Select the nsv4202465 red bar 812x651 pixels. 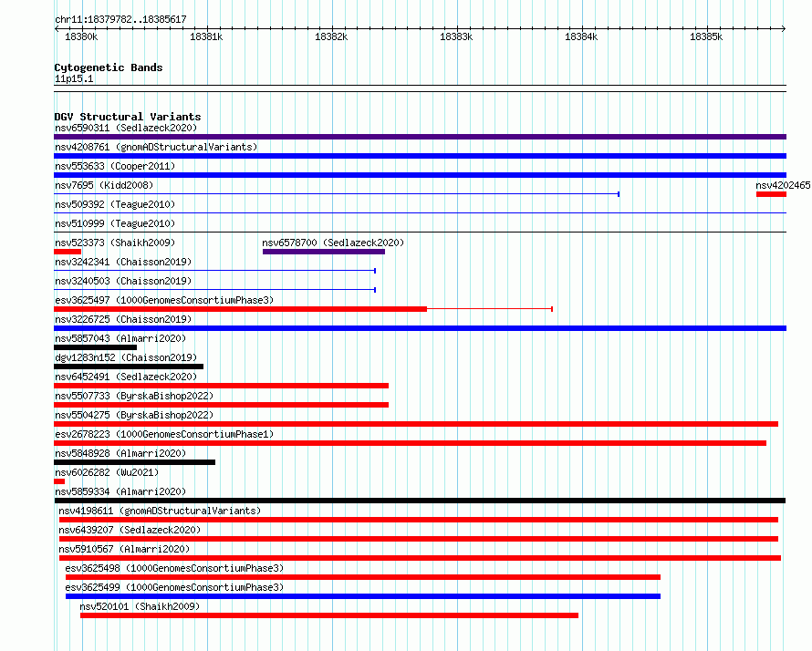[x=771, y=194]
